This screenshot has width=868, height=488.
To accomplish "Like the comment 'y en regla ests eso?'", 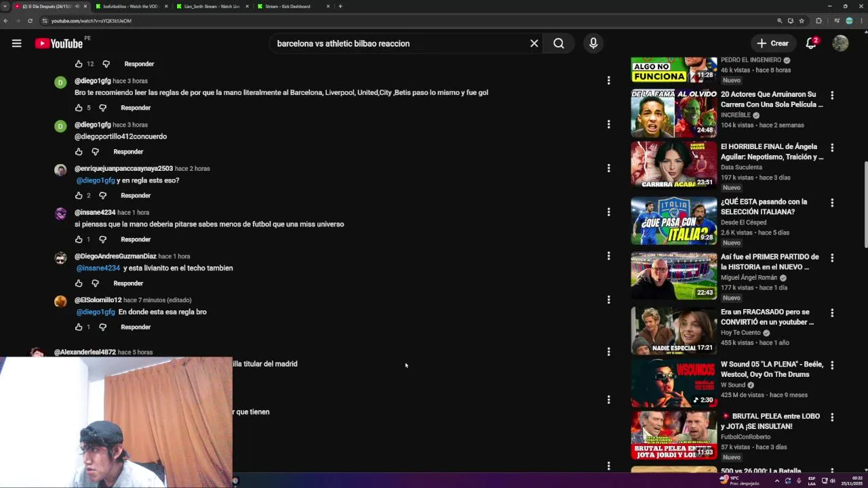I will click(79, 195).
